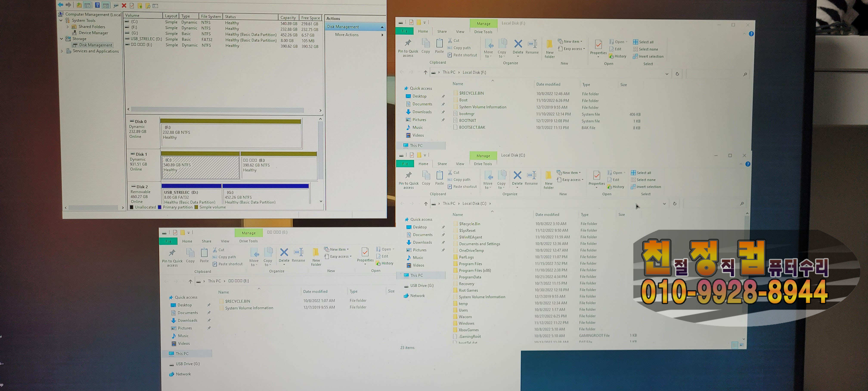Click Pin to Quick access in Local Disk (F:) window

[408, 44]
